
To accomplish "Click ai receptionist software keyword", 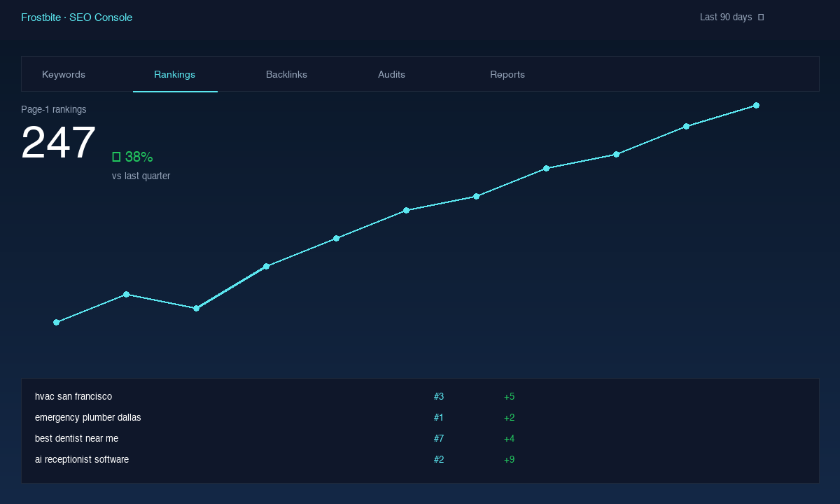I will click(x=82, y=459).
